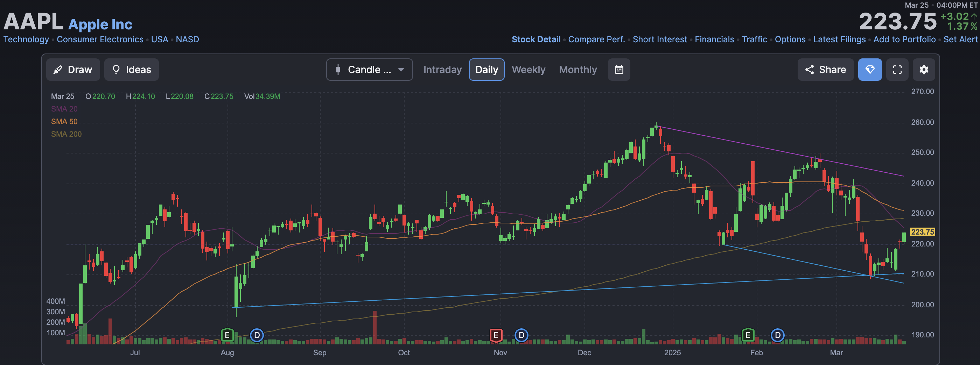Switch to Monthly timeframe
The width and height of the screenshot is (980, 365).
coord(578,70)
